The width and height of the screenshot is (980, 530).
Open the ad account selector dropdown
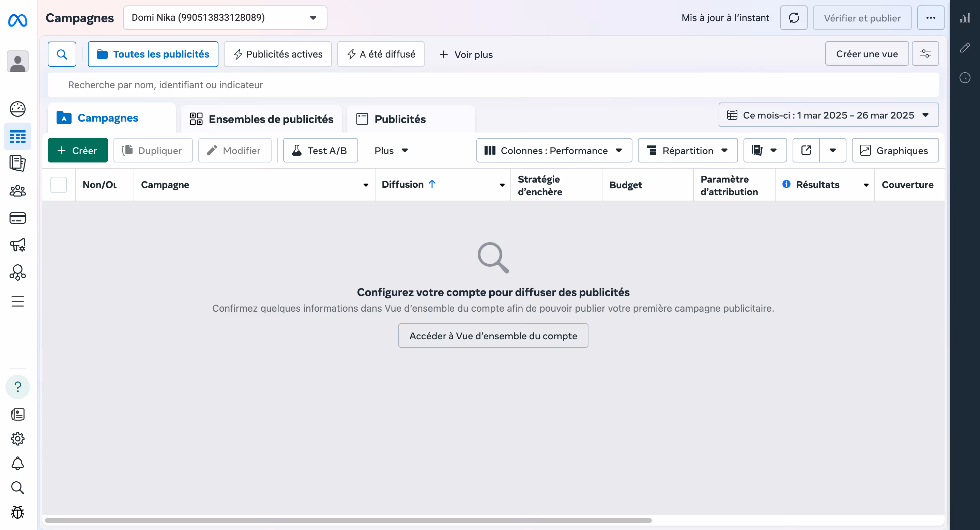[225, 18]
